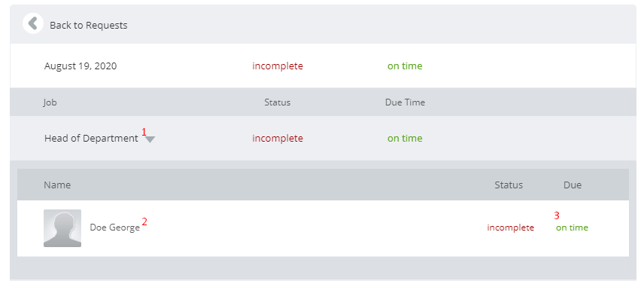The width and height of the screenshot is (644, 281).
Task: Click the Due Time column header
Action: coord(405,102)
